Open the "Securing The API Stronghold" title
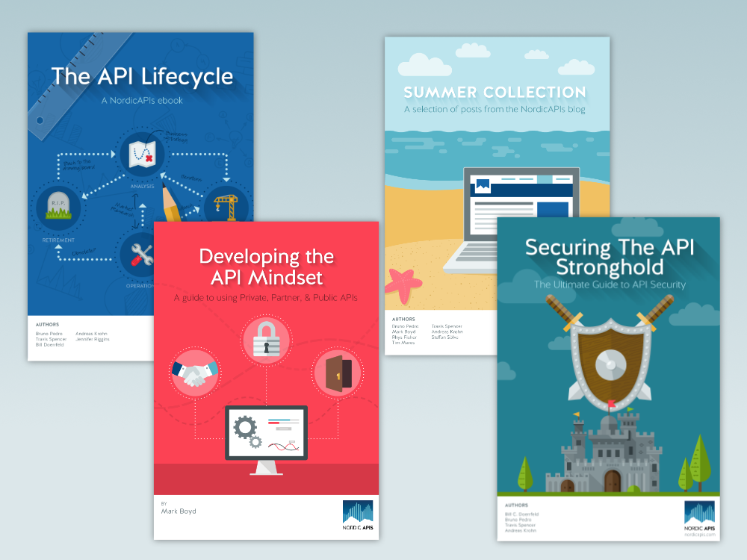 tap(610, 257)
